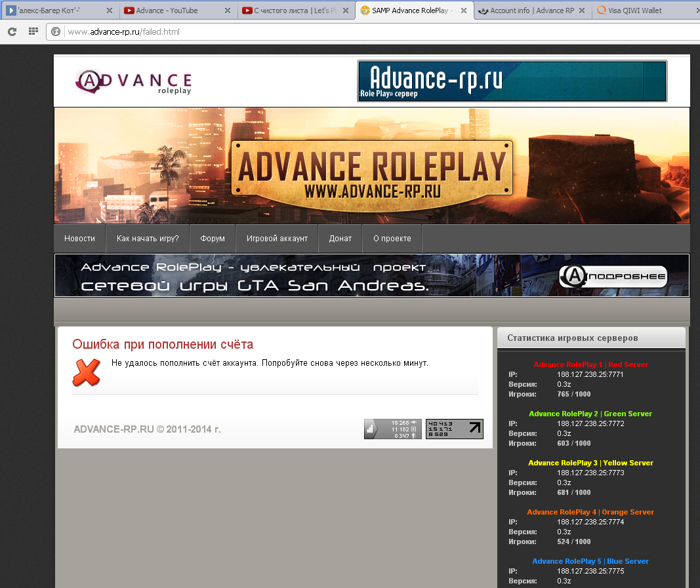Click the red X error icon
Image resolution: width=700 pixels, height=588 pixels.
pos(86,372)
